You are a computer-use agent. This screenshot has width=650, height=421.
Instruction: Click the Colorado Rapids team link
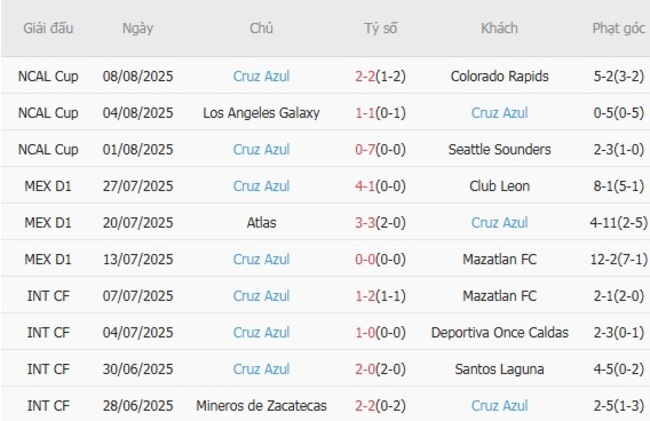(499, 76)
